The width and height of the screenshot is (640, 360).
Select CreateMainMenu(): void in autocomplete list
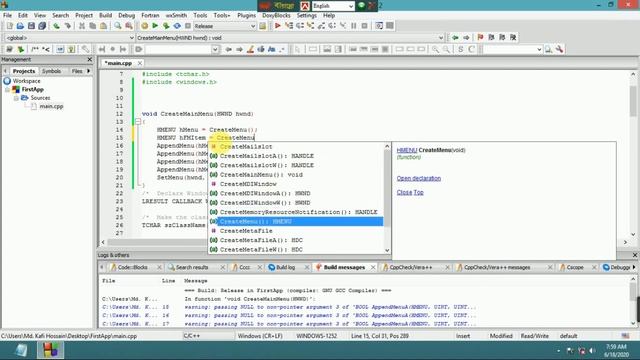coord(261,175)
